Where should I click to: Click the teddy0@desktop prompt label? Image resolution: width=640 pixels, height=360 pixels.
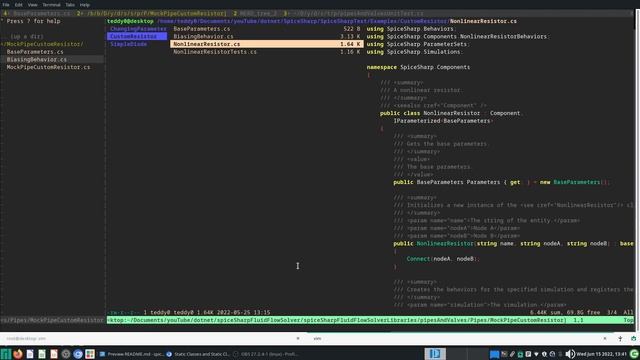pos(130,21)
